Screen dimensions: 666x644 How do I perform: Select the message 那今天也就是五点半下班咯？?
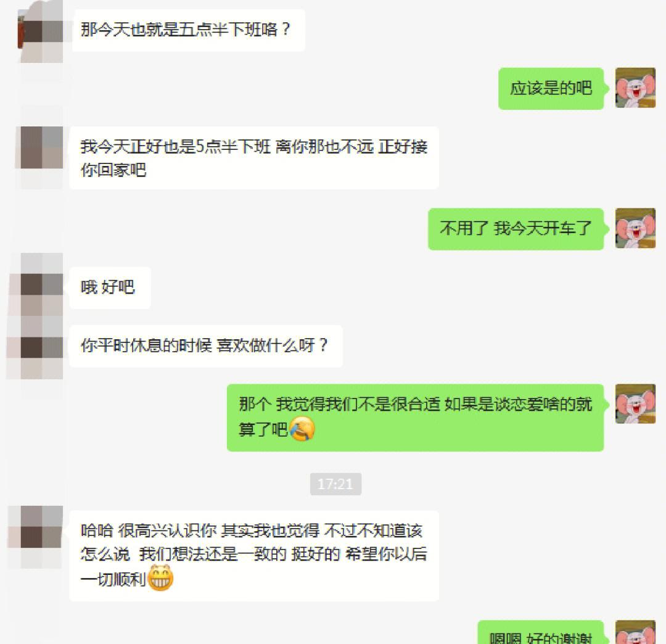tap(189, 30)
